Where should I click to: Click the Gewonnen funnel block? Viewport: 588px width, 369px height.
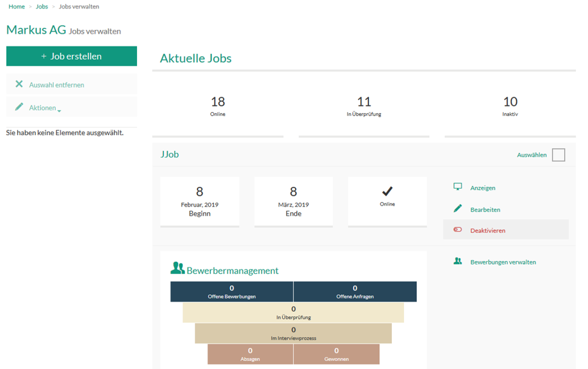336,354
